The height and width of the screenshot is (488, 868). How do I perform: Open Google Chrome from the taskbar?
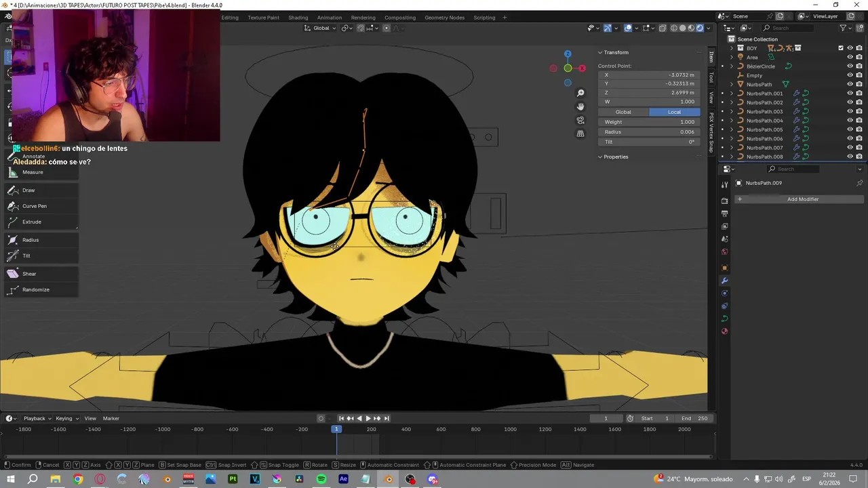78,479
